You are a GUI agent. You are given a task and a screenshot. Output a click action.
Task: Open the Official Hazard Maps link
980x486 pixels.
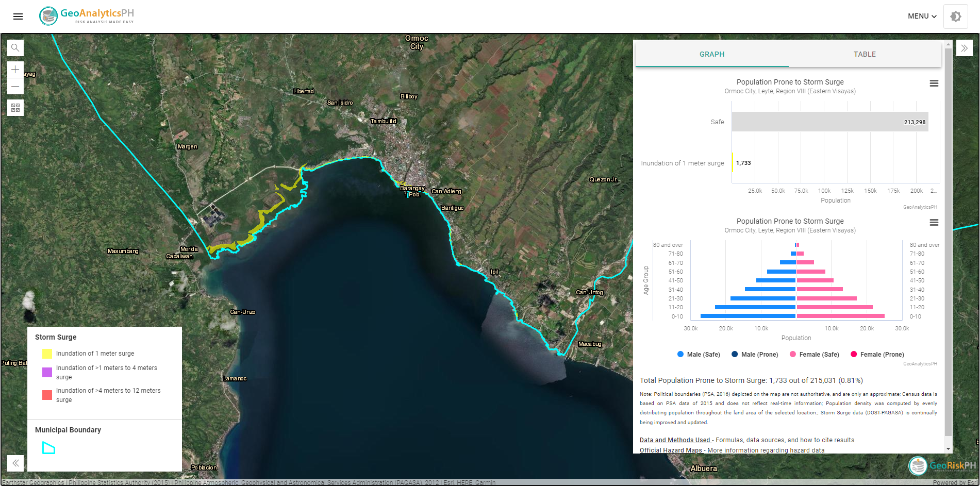(671, 450)
